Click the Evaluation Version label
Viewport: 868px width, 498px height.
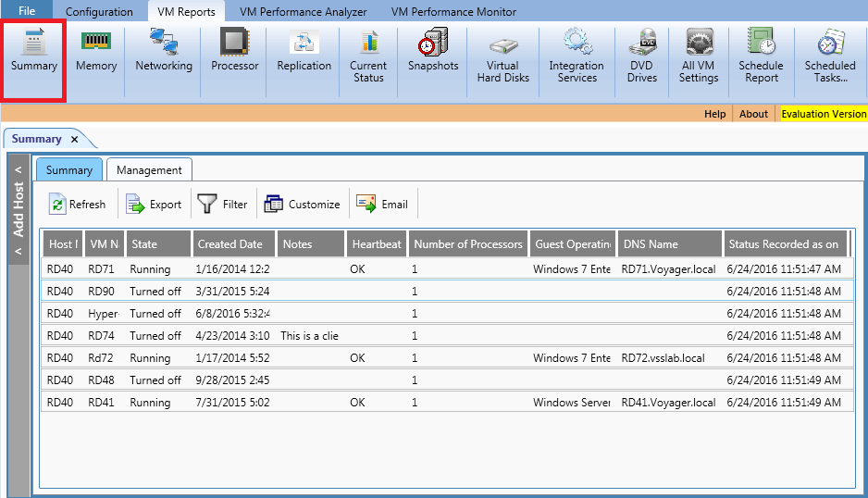(824, 114)
